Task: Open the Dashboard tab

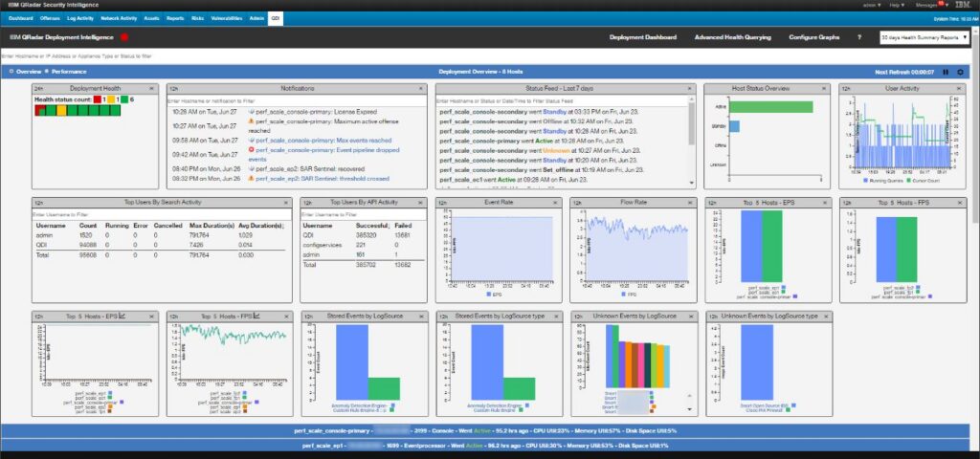Action: point(21,19)
